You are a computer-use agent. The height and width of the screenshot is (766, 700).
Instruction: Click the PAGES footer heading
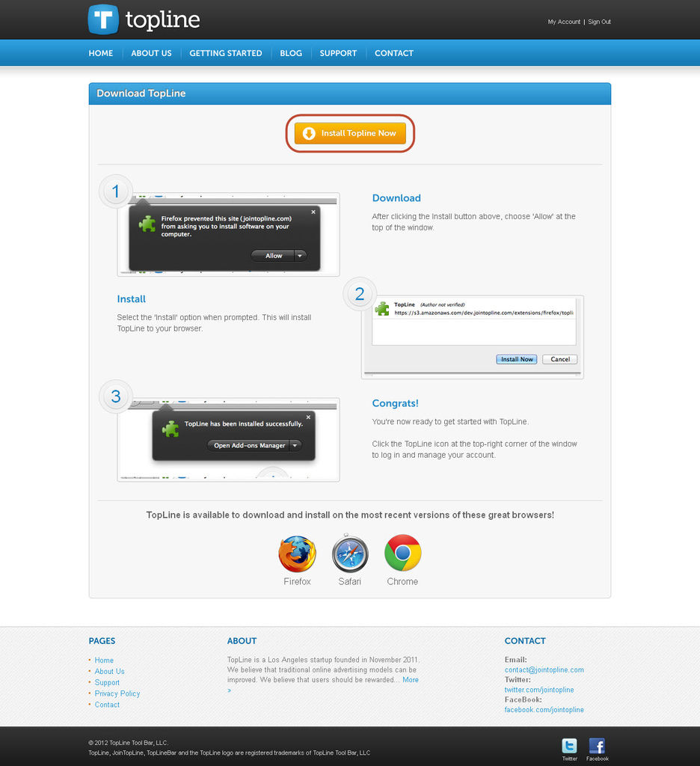102,641
